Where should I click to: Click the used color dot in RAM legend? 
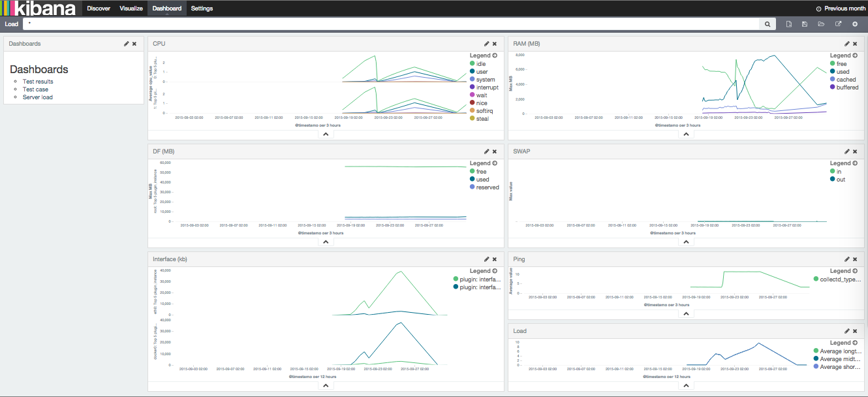832,72
